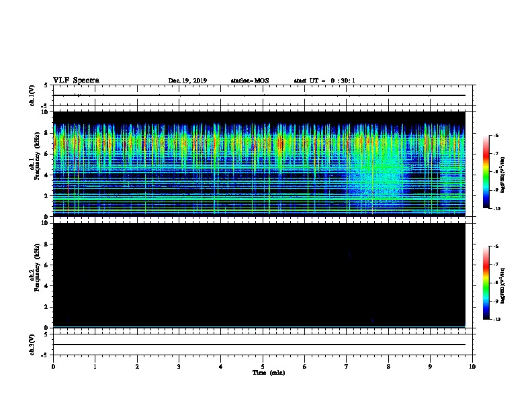Click time axis tick label "1"
The height and width of the screenshot is (411, 532).
click(95, 367)
